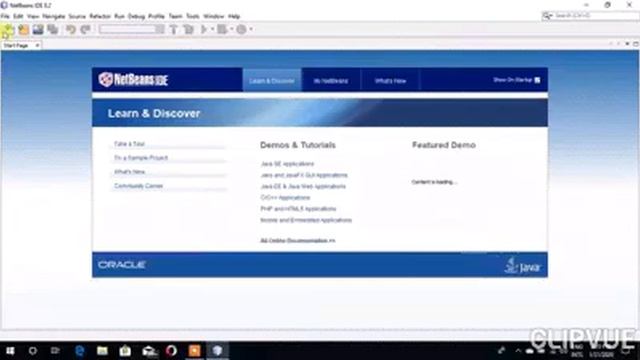Viewport: 640px width, 360px height.
Task: Switch to the What's New header tab
Action: (390, 80)
